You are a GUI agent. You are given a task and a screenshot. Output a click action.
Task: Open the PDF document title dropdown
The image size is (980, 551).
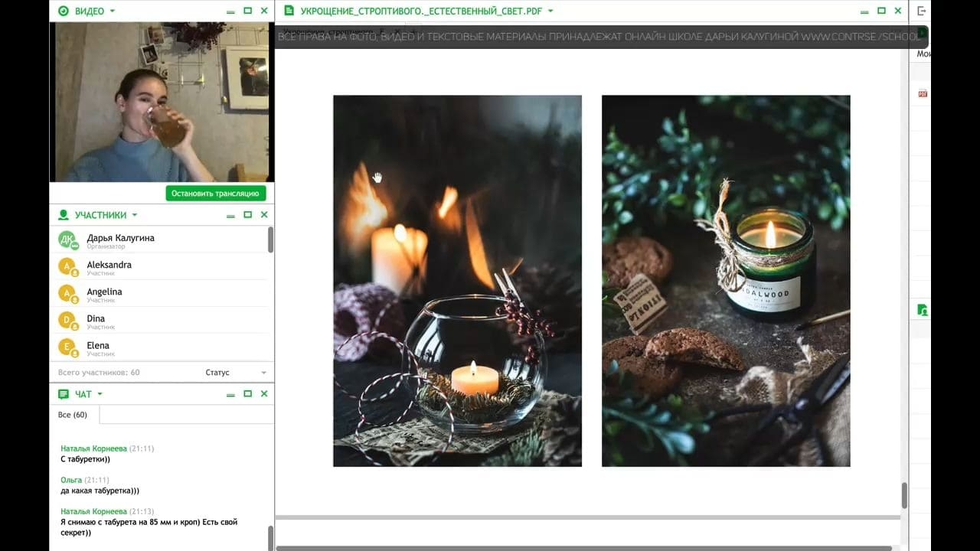click(x=550, y=11)
